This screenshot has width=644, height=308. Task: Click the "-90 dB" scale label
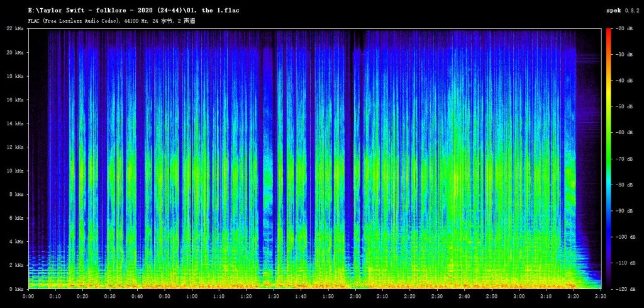pos(625,210)
